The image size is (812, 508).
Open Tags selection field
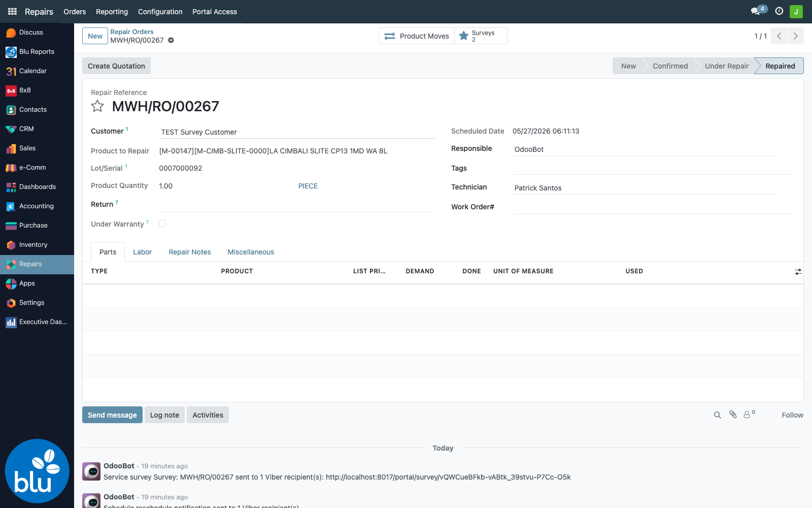pos(654,168)
